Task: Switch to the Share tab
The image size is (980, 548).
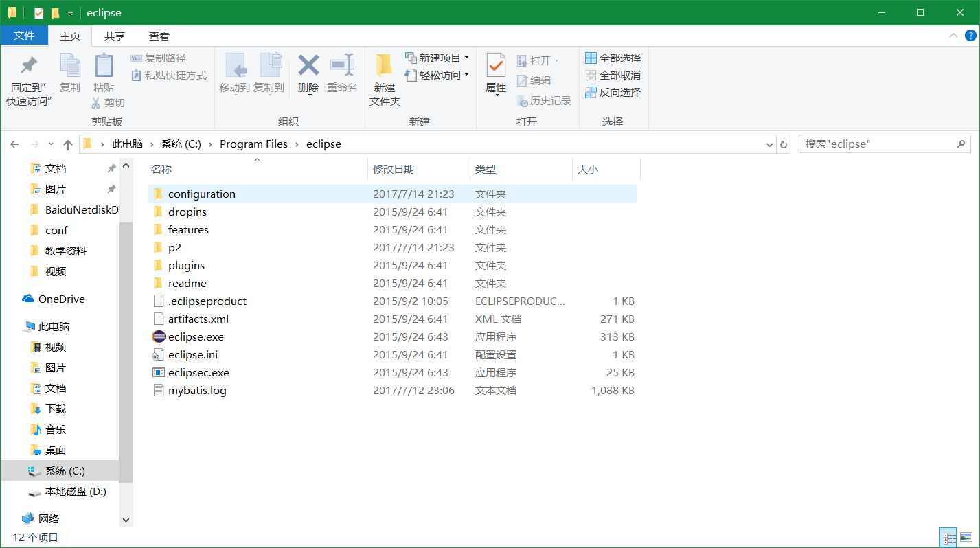Action: coord(115,36)
